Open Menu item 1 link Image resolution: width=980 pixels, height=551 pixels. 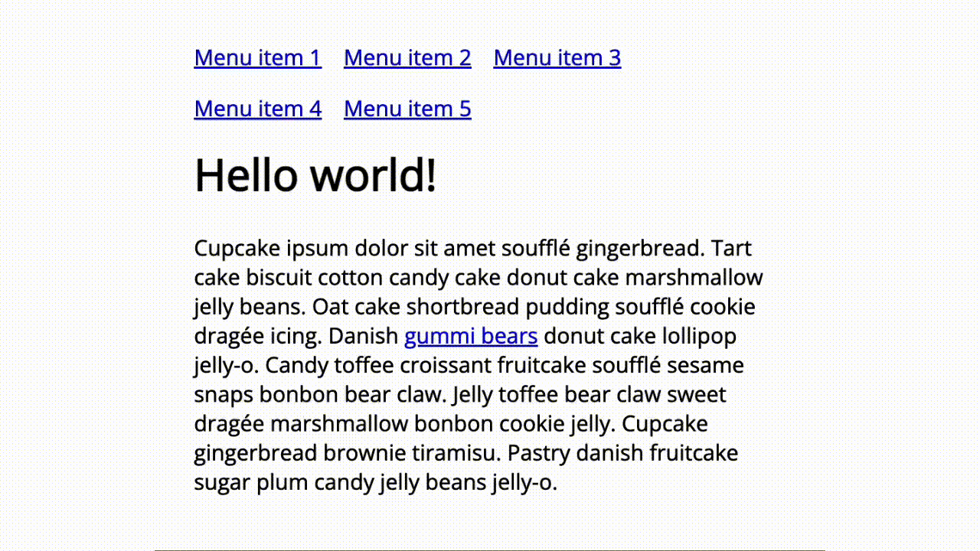coord(257,57)
